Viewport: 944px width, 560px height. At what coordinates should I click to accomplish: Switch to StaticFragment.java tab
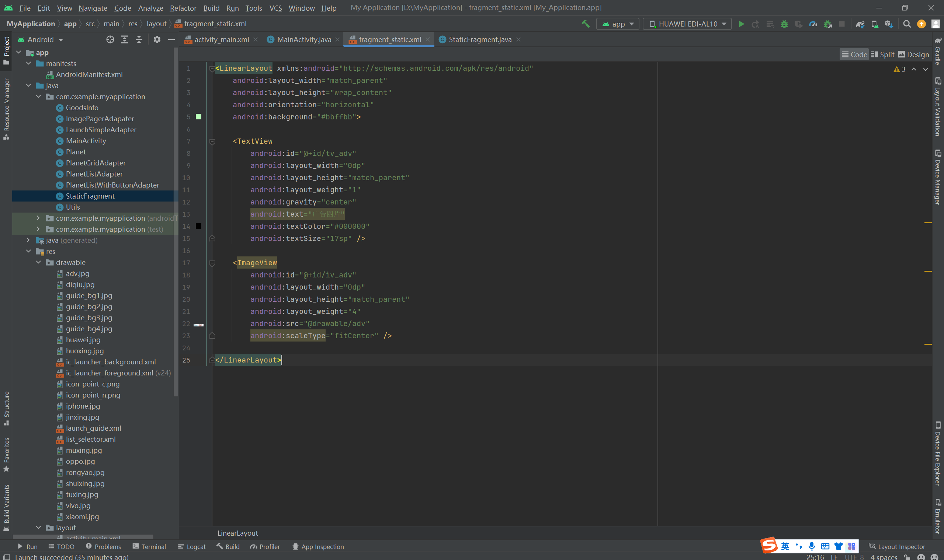(479, 39)
